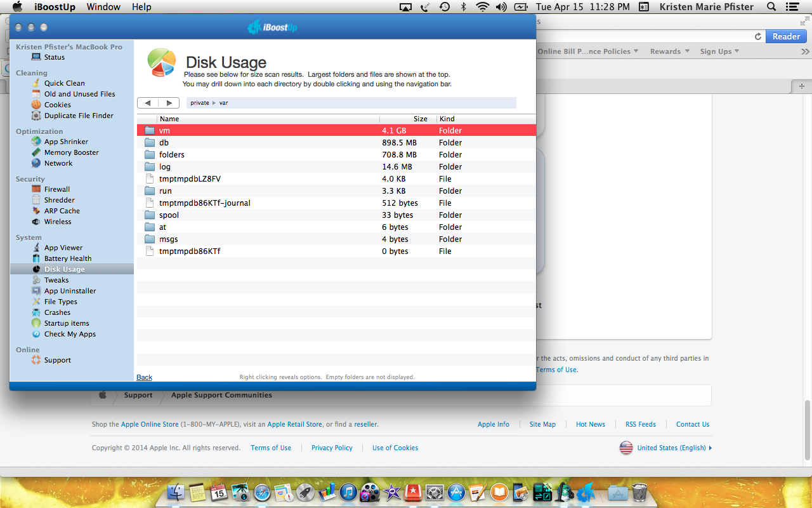Choose the Cookies cleaning tool

pyautogui.click(x=58, y=105)
